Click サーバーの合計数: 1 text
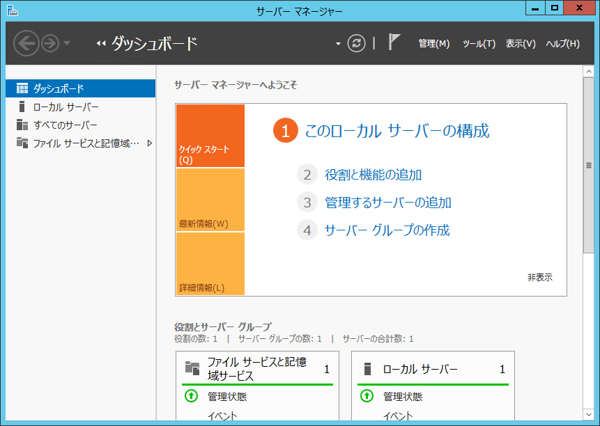The height and width of the screenshot is (426, 600). [378, 339]
